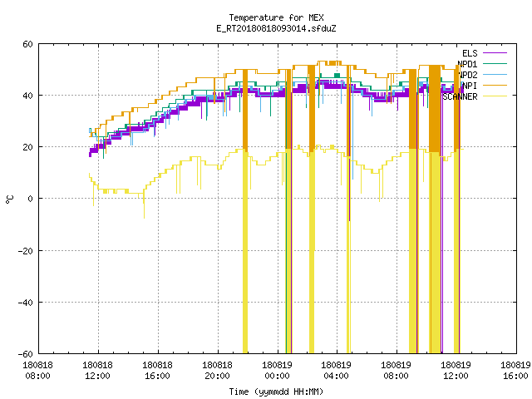Click the yellow SCANNER legend line sample
Screen dimensions: 532x399
click(495, 96)
